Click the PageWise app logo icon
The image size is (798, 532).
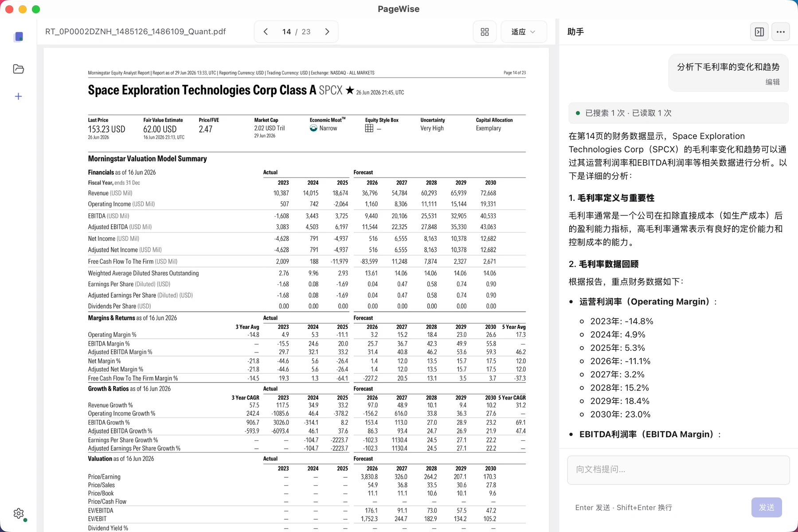[x=19, y=37]
